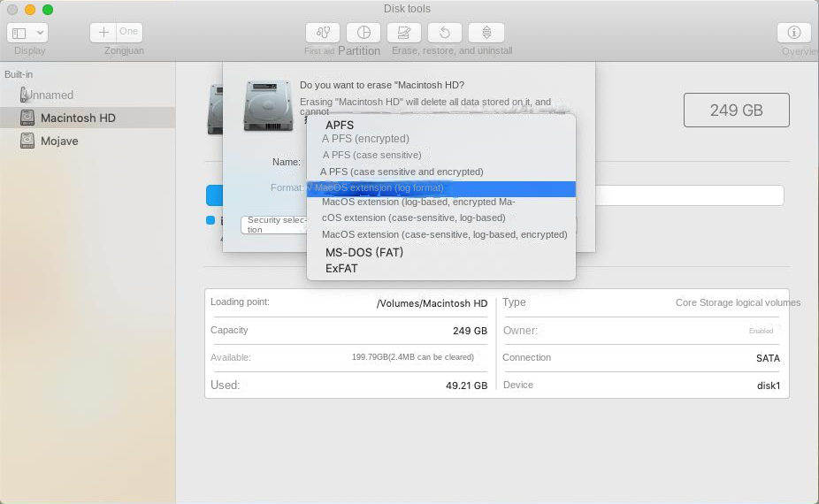Image resolution: width=819 pixels, height=504 pixels.
Task: Click the 199.79GB available value
Action: pos(413,357)
